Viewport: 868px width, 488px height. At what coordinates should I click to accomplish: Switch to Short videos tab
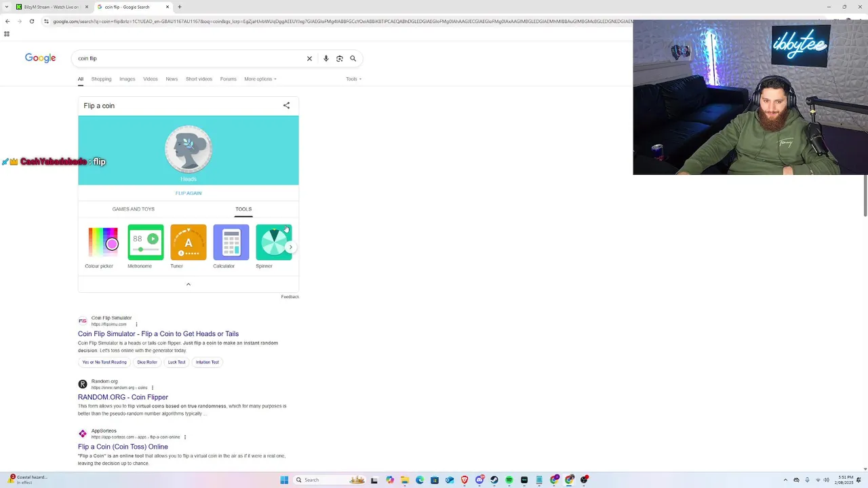tap(199, 79)
